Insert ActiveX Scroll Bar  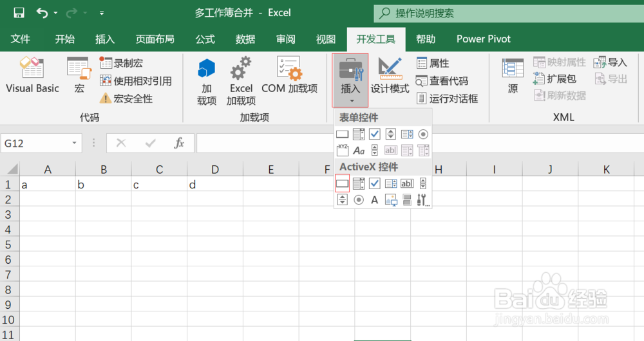pyautogui.click(x=423, y=183)
